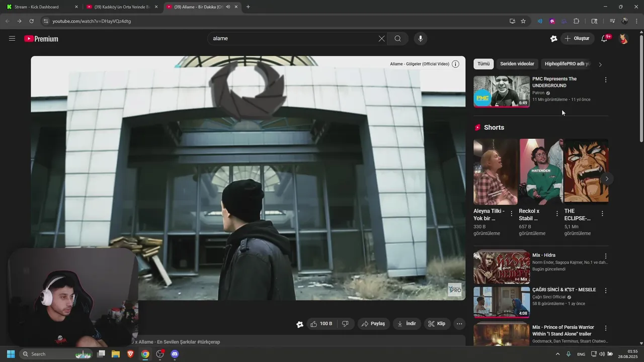Open Extensions puzzle piece menu
Image resolution: width=644 pixels, height=362 pixels.
pyautogui.click(x=577, y=21)
